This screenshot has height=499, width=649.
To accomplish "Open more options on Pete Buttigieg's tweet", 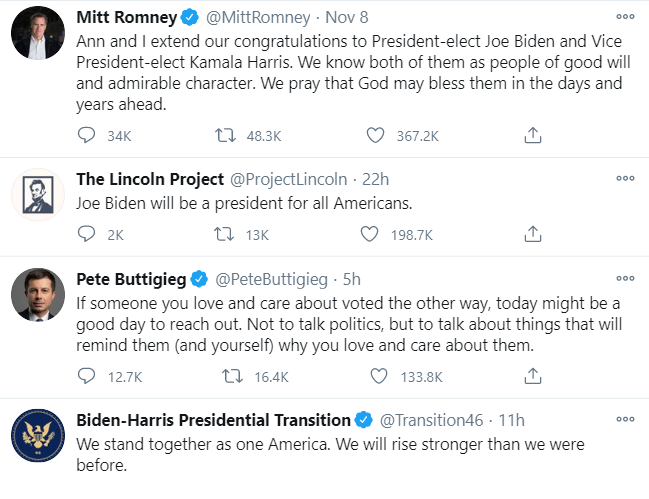I will point(626,278).
